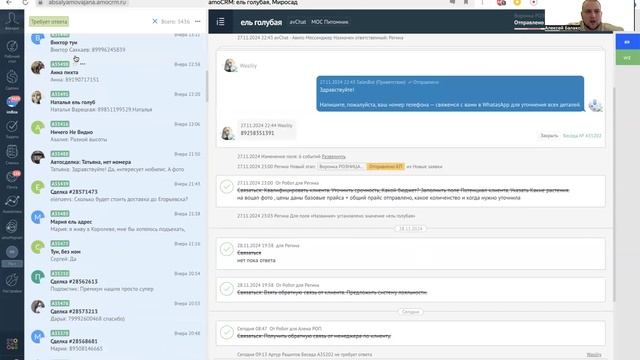Click the colorful grid icon at sidebar bottom
This screenshot has width=640, height=360.
[12, 344]
